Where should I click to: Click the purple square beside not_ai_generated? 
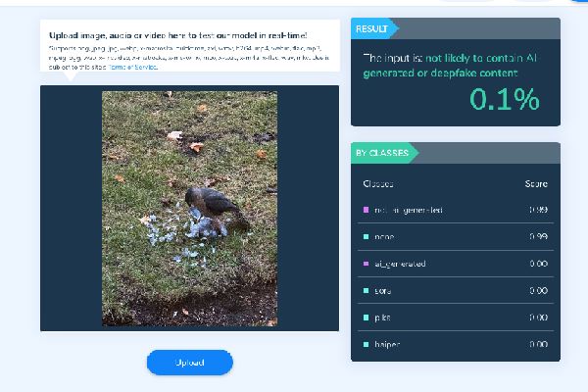(x=366, y=210)
